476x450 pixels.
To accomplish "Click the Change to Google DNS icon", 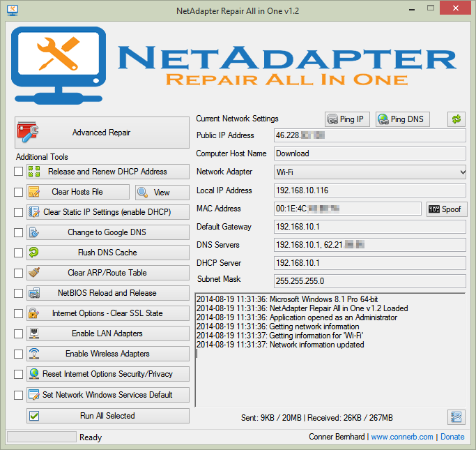I will pyautogui.click(x=34, y=232).
